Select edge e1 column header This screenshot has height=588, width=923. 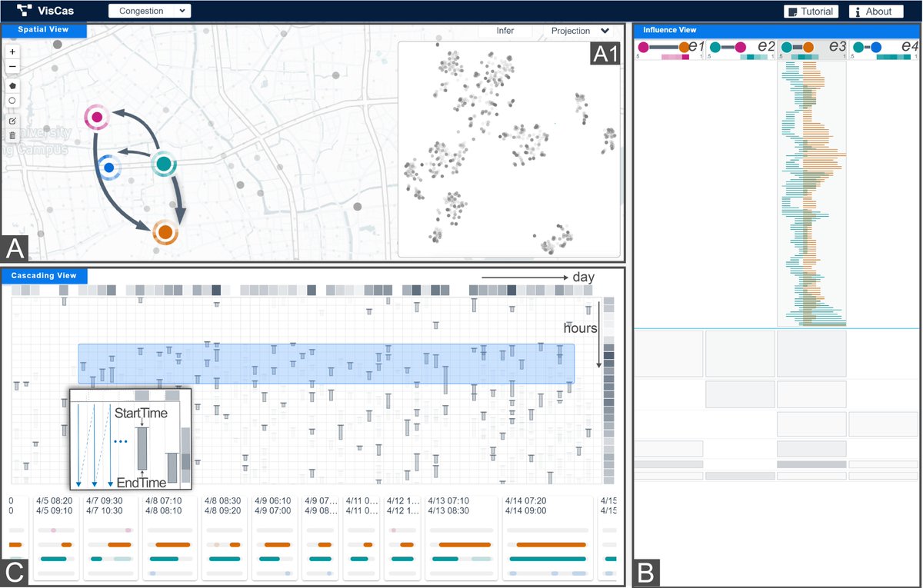point(670,51)
